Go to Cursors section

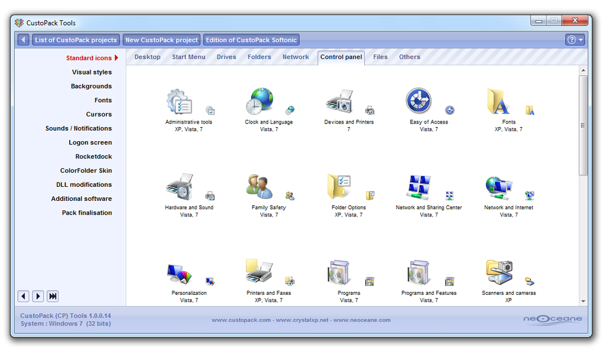(x=99, y=115)
